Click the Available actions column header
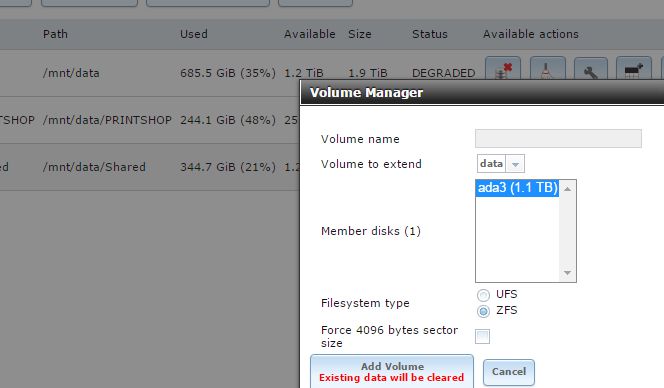This screenshot has width=664, height=388. click(x=531, y=34)
